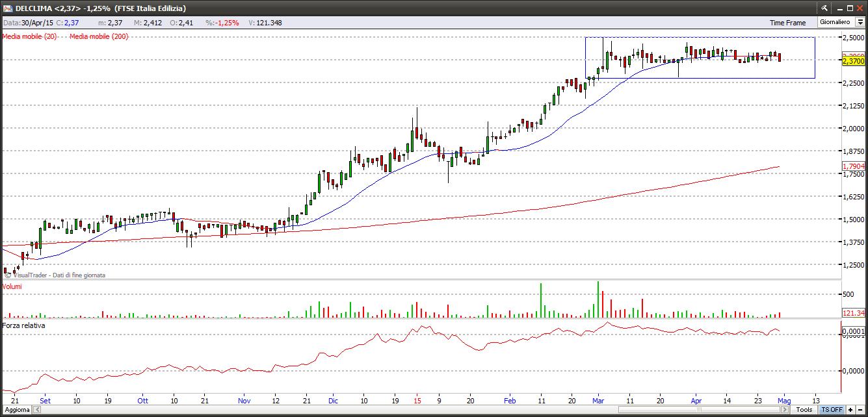Click the red 15 year label on time axis
This screenshot has width=868, height=417.
pyautogui.click(x=417, y=401)
